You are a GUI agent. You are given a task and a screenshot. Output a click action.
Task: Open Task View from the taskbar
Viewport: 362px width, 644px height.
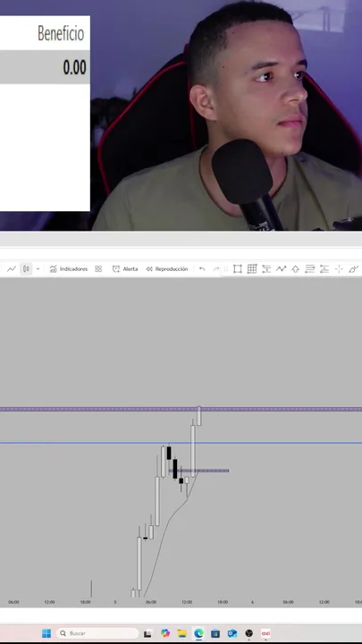coord(147,633)
